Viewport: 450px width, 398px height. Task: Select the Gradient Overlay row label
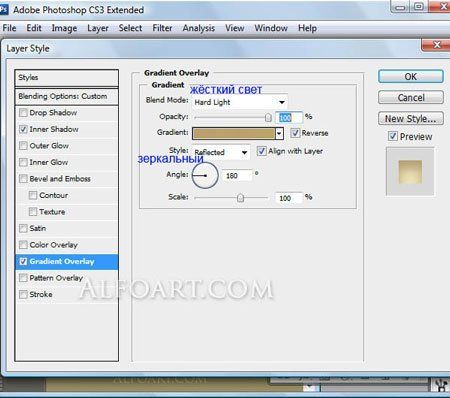[62, 261]
